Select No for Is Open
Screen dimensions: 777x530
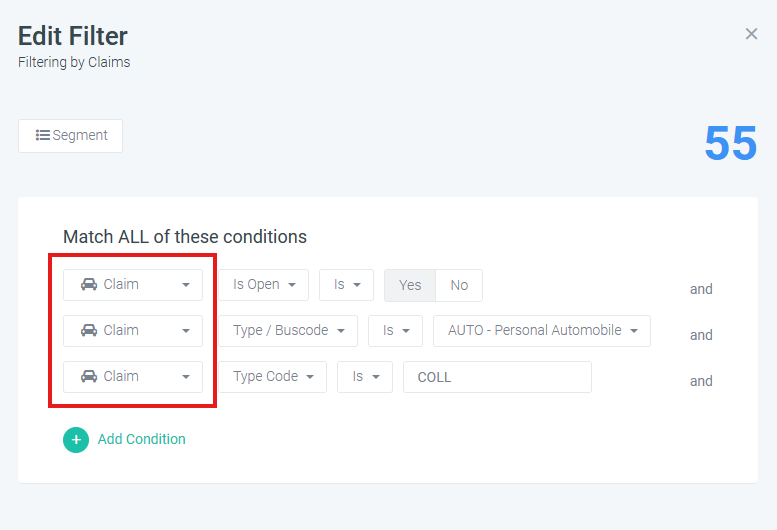pyautogui.click(x=459, y=285)
